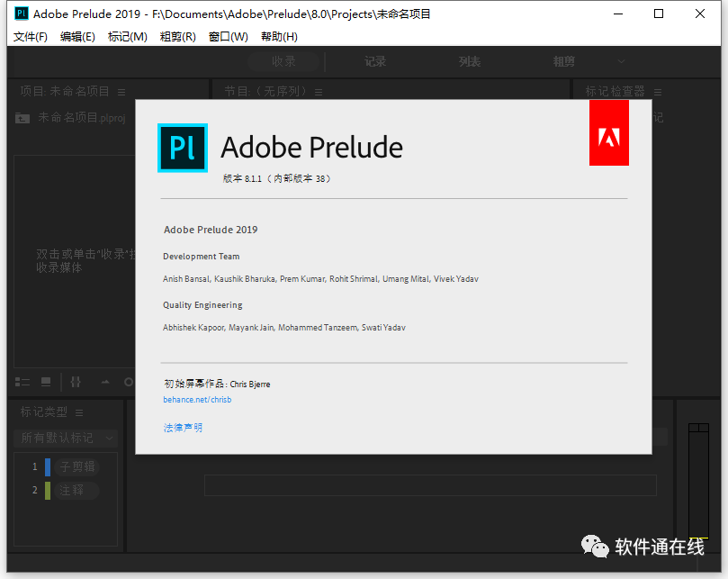
Task: Switch to the 粗剪 workspace tab
Action: pyautogui.click(x=563, y=61)
